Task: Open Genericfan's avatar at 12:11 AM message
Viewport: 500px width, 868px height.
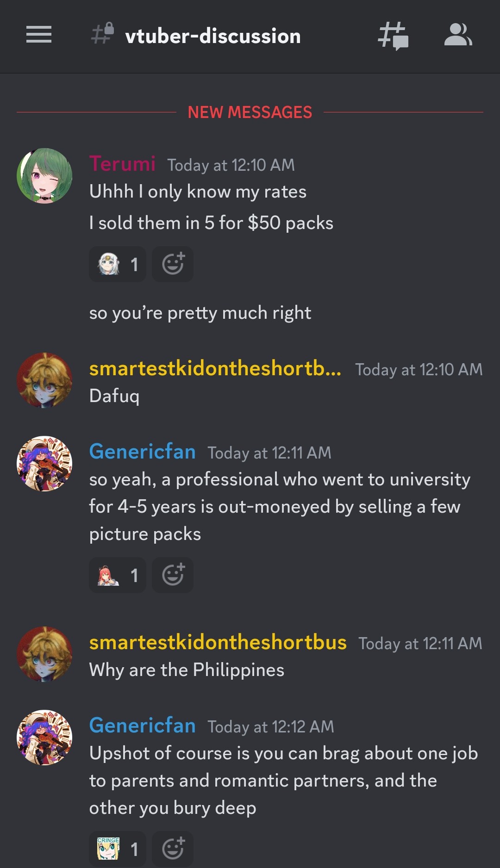Action: 44,464
